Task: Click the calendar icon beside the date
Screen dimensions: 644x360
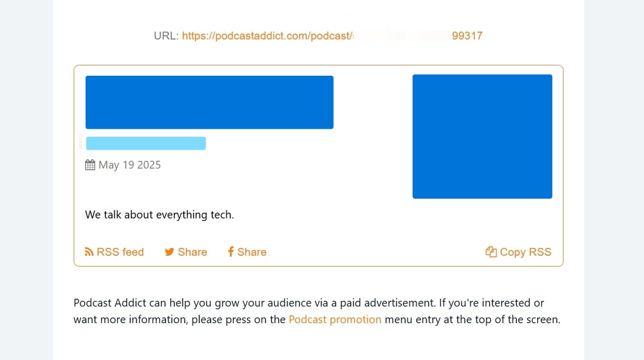Action: [90, 165]
